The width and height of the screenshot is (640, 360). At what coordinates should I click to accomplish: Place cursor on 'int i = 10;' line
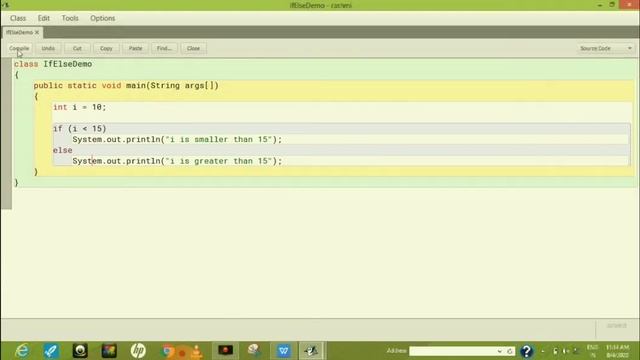pos(80,107)
